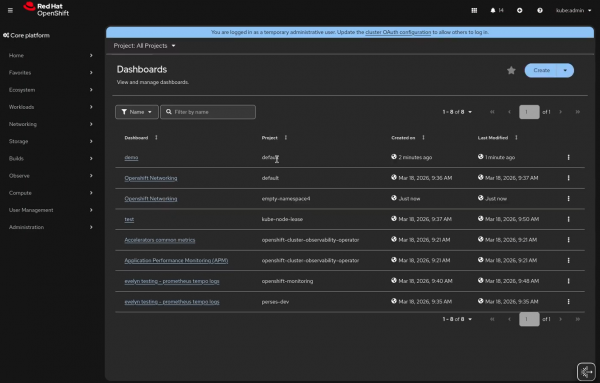Select the kube-node-lease project cell
The width and height of the screenshot is (600, 383).
point(282,220)
